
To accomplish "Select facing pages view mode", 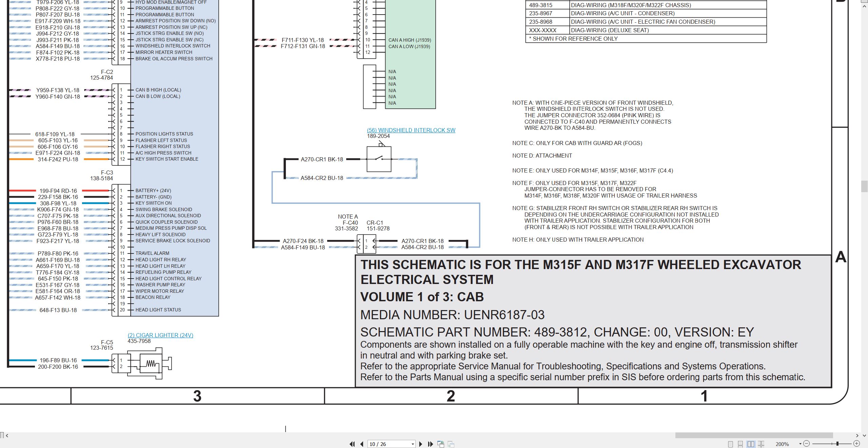I will (x=751, y=444).
